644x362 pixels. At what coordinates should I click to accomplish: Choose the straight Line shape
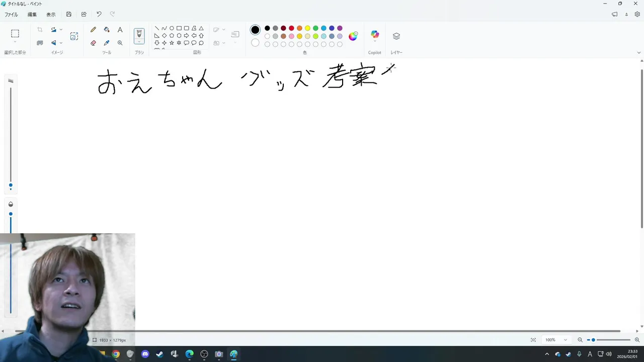click(x=157, y=29)
